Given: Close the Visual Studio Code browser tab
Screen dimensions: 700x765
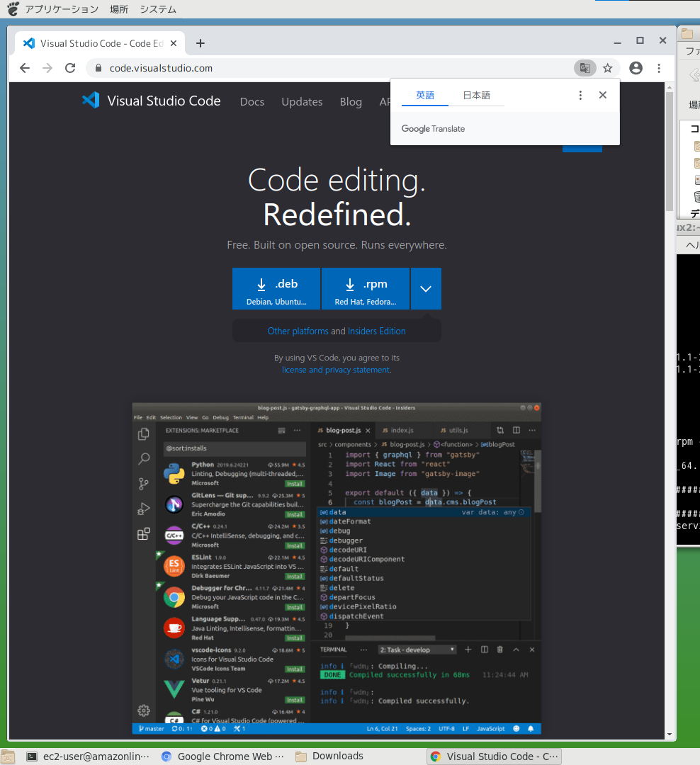Looking at the screenshot, I should coord(174,43).
